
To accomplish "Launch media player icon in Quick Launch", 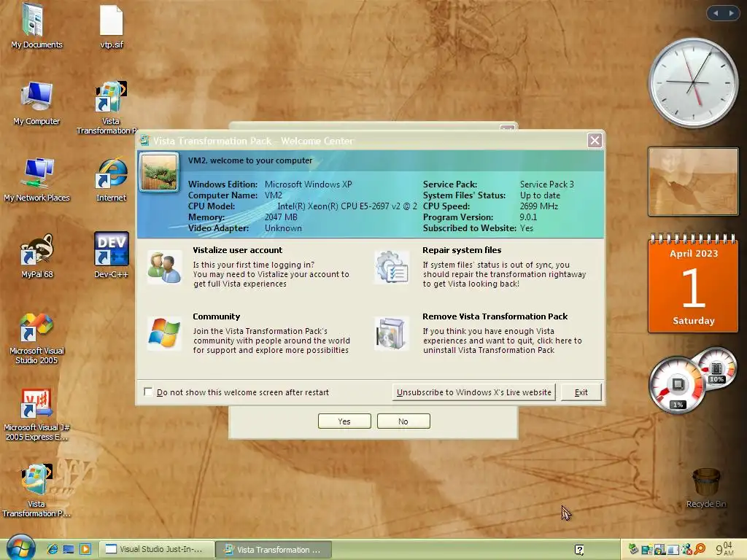I will tap(85, 549).
